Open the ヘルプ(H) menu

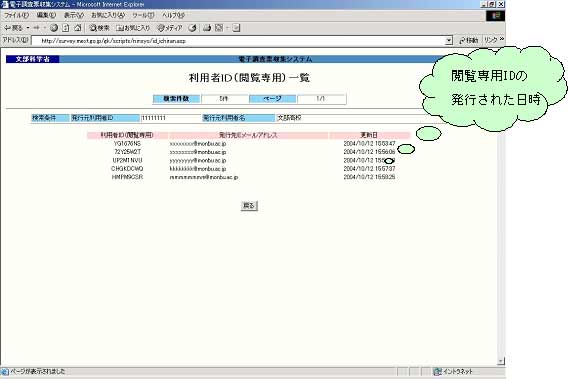173,15
